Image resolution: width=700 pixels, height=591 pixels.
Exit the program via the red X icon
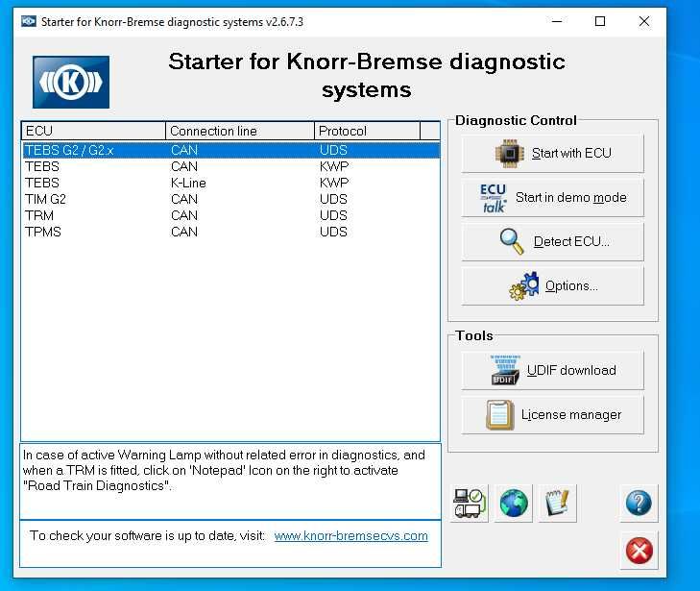pos(639,551)
